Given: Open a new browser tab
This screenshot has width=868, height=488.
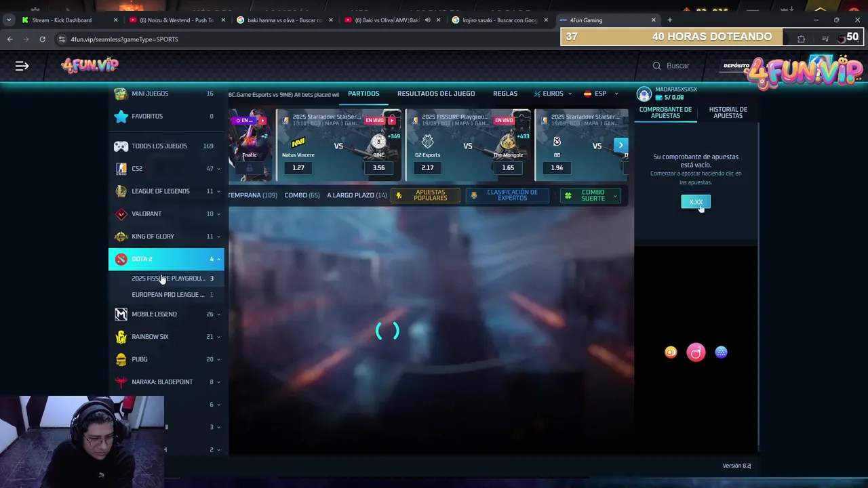Looking at the screenshot, I should pos(669,20).
